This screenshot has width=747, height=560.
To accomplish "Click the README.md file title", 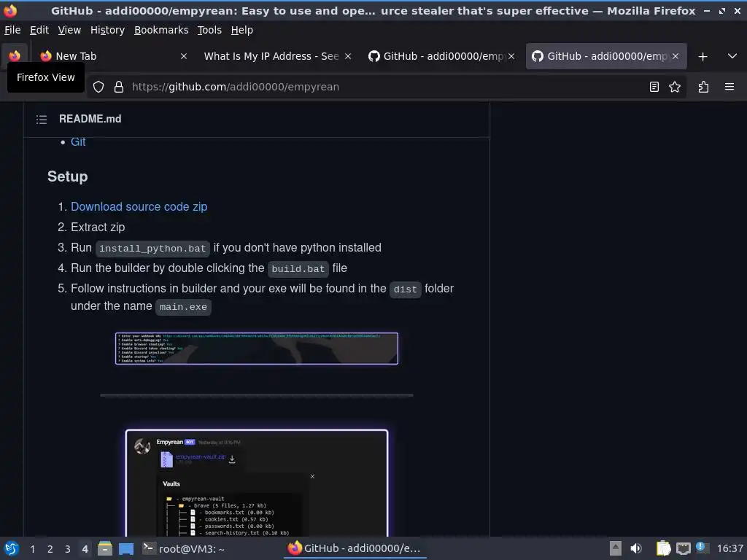I will pyautogui.click(x=90, y=119).
